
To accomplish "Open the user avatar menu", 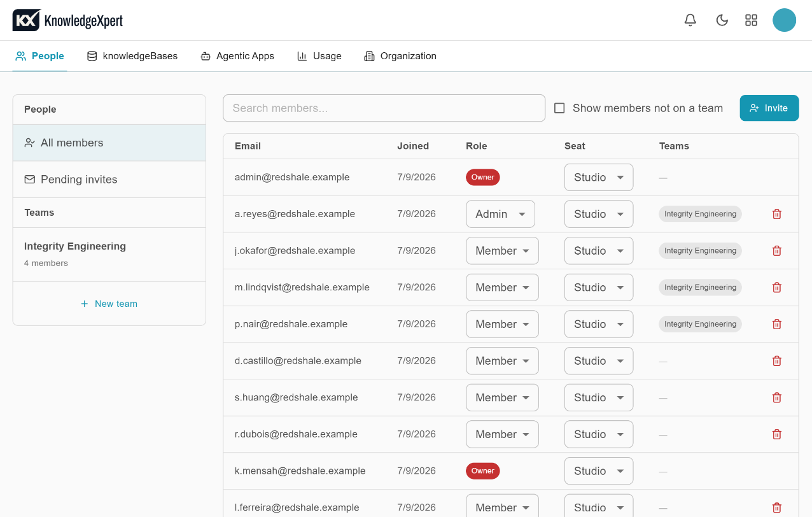I will pos(785,20).
